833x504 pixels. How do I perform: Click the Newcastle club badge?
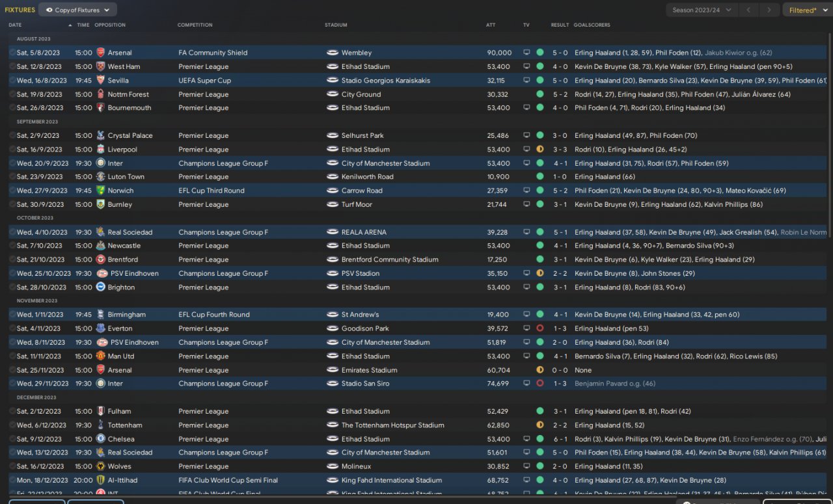point(100,246)
